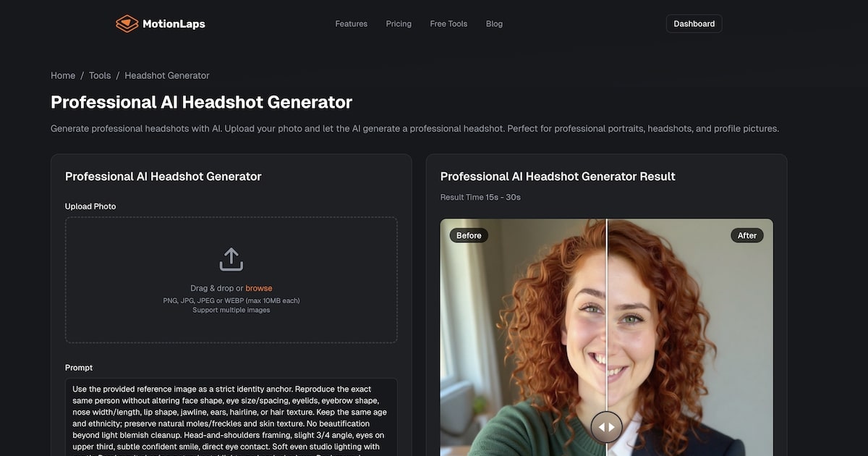
Task: Open the Pricing page
Action: pyautogui.click(x=399, y=24)
